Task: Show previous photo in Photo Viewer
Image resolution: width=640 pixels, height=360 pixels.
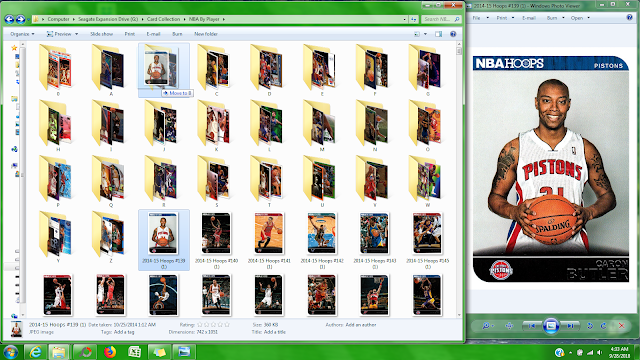Action: 532,326
